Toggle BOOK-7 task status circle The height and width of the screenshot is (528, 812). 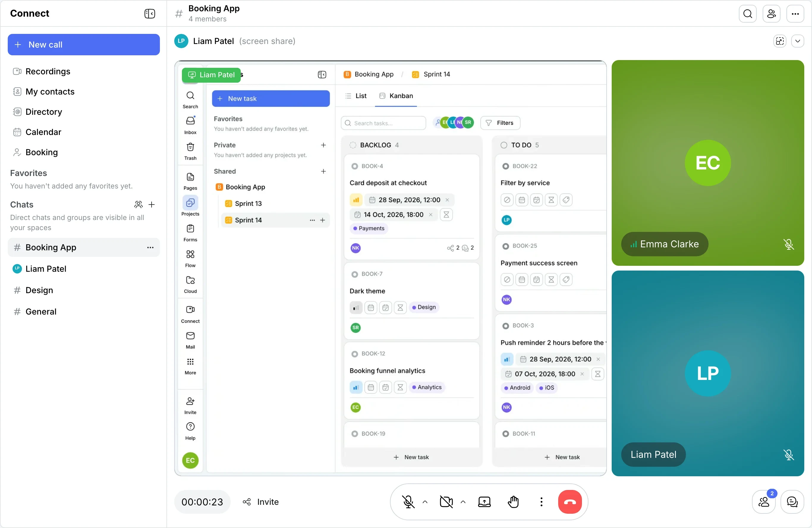coord(355,274)
